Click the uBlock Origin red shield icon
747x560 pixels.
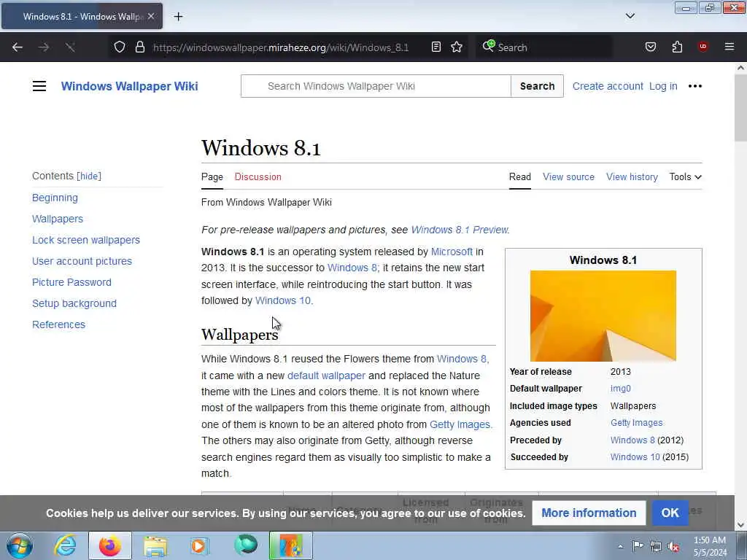point(703,47)
